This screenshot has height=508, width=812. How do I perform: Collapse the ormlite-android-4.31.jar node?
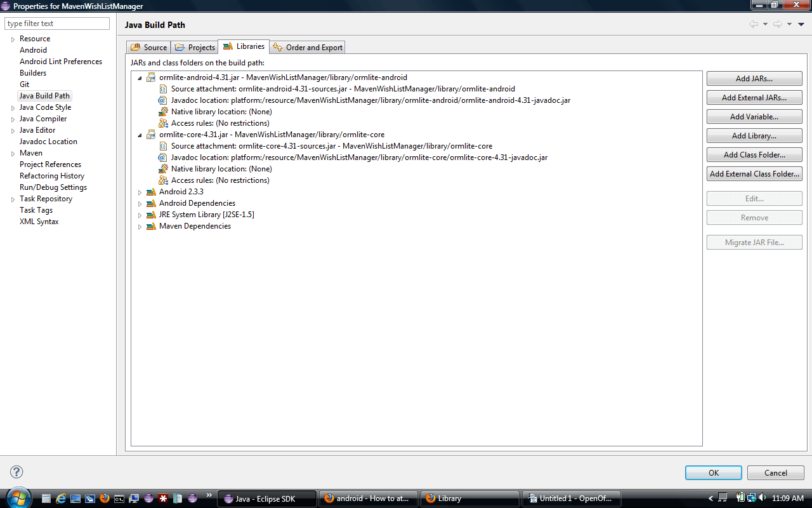(x=140, y=77)
